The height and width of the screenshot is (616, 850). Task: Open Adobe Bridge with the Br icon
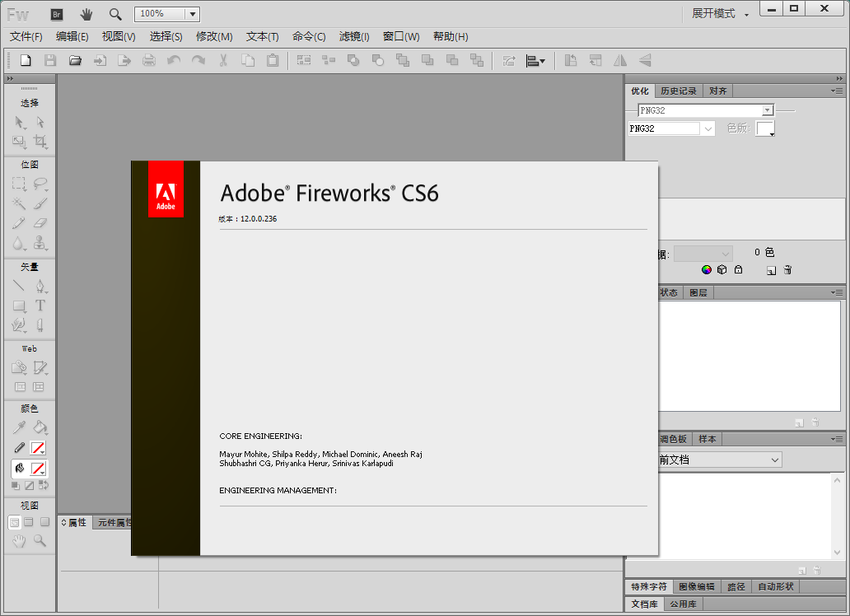click(57, 14)
